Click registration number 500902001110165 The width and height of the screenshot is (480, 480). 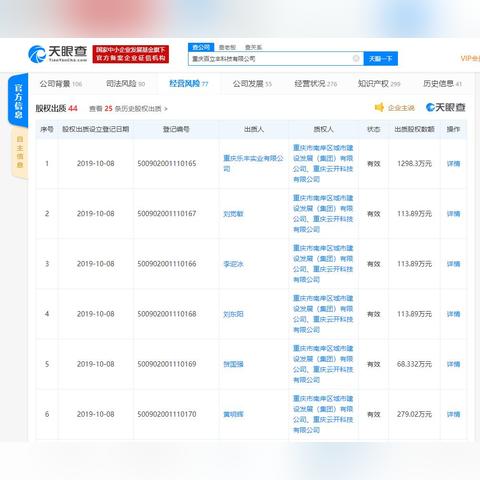point(167,164)
